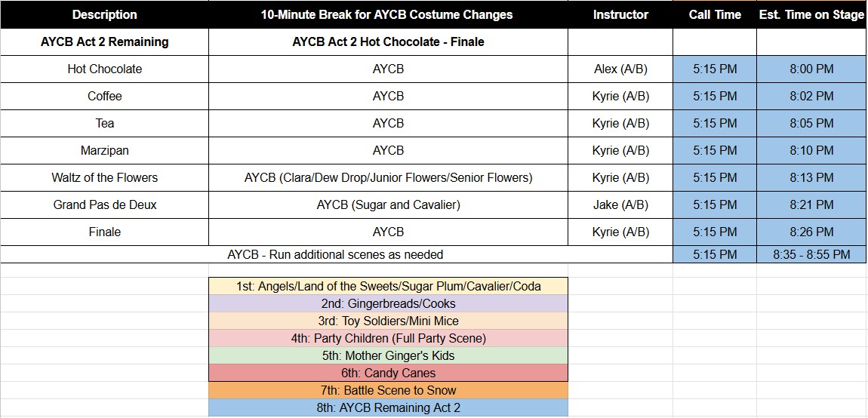Click the "Jake (A/B)" instructor cell
Screen dimensions: 868x418
(620, 204)
